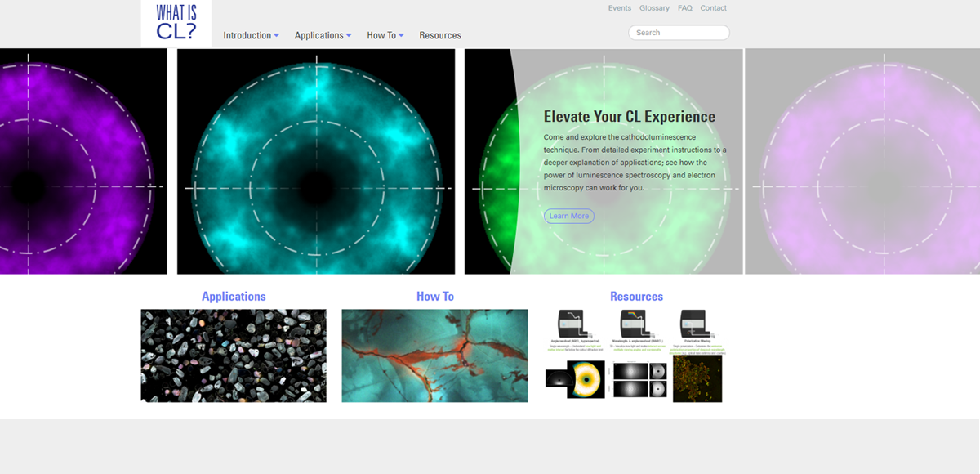This screenshot has height=474, width=980.
Task: Expand the Introduction dropdown menu
Action: tap(251, 35)
